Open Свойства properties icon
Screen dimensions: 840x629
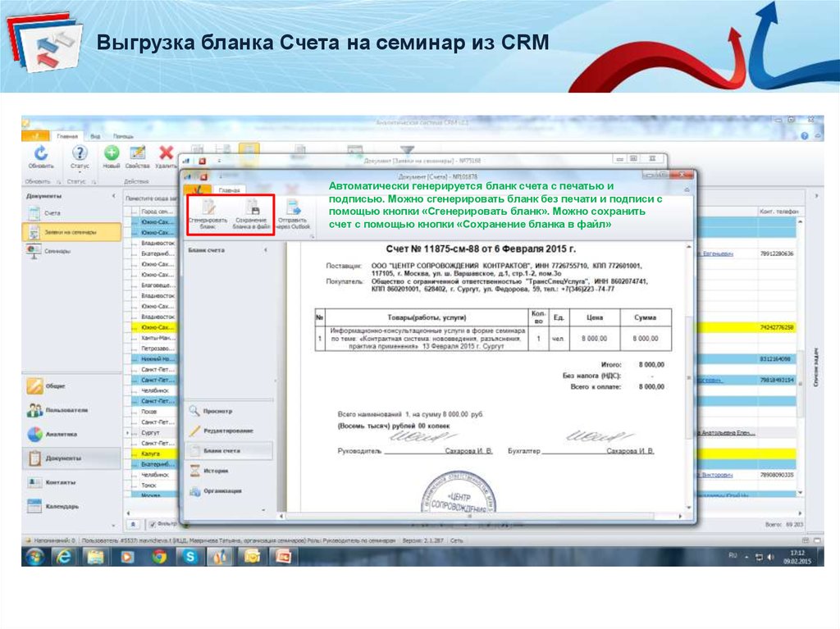click(138, 156)
